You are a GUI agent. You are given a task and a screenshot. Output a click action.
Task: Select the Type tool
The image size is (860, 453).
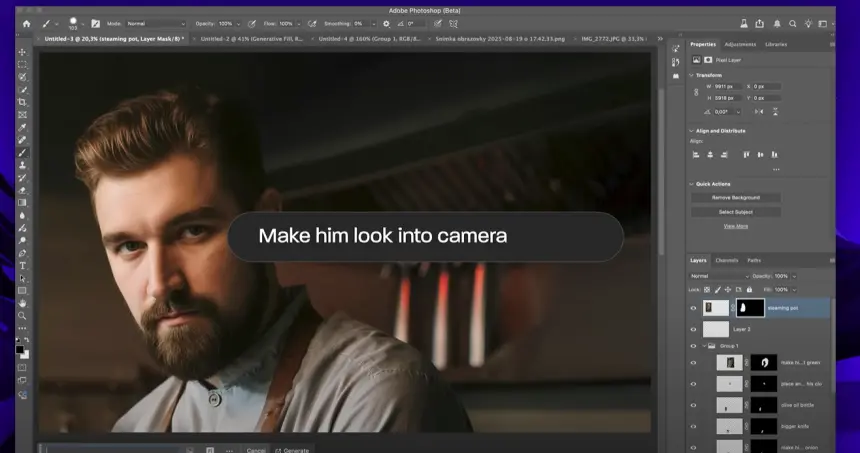click(x=22, y=265)
